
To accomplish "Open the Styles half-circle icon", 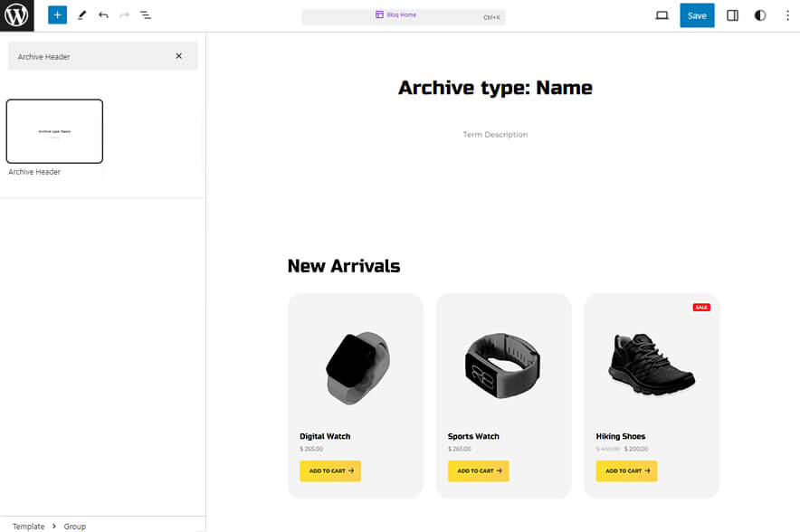I will (759, 15).
